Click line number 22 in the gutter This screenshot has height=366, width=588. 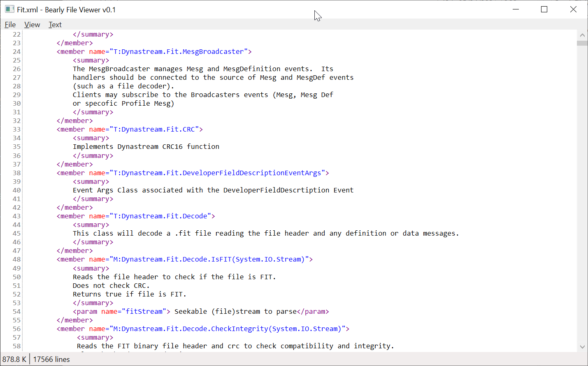16,34
